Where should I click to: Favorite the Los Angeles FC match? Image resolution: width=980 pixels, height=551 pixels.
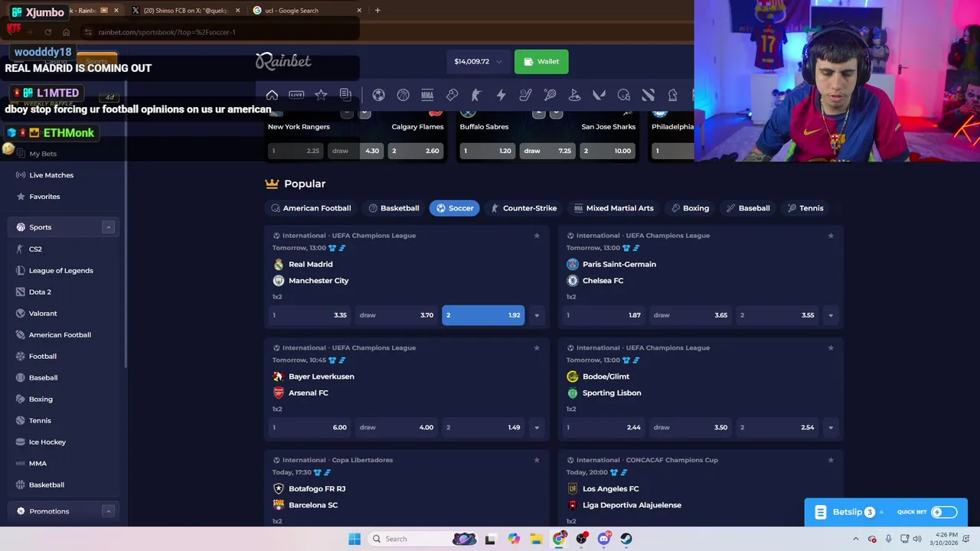831,461
